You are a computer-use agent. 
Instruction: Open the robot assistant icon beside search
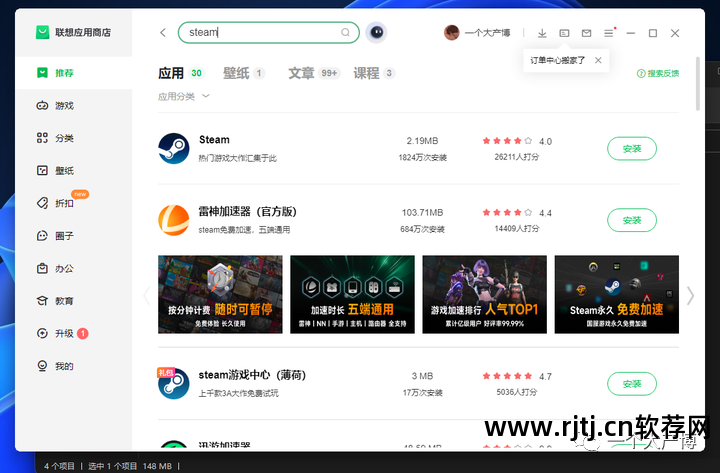pyautogui.click(x=377, y=33)
